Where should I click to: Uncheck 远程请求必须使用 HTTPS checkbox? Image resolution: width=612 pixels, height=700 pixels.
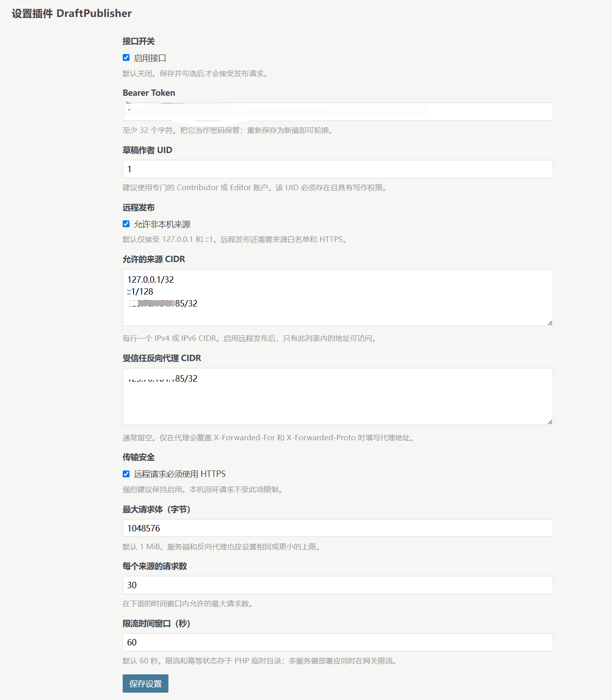[126, 474]
